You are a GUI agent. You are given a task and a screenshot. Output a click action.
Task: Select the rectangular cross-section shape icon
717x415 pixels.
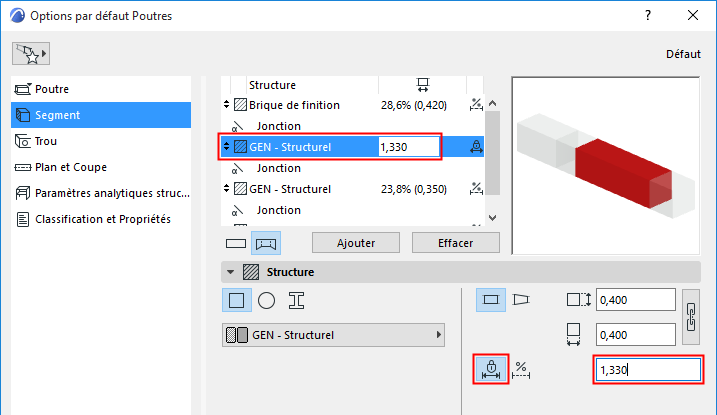pos(235,299)
